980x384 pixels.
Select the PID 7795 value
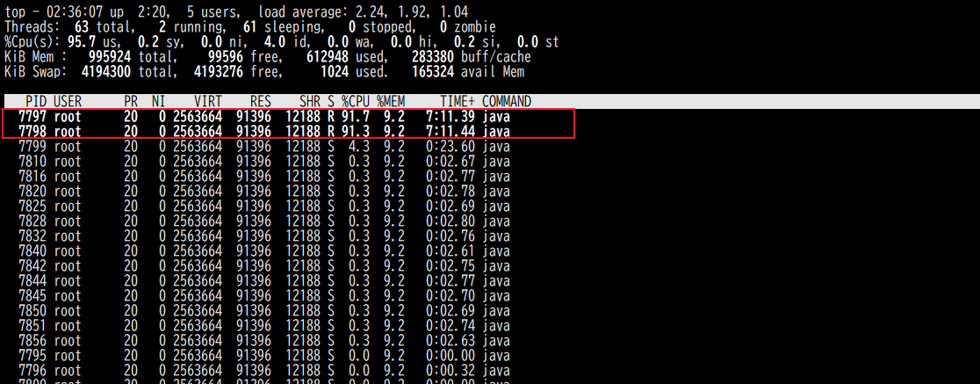pos(32,356)
